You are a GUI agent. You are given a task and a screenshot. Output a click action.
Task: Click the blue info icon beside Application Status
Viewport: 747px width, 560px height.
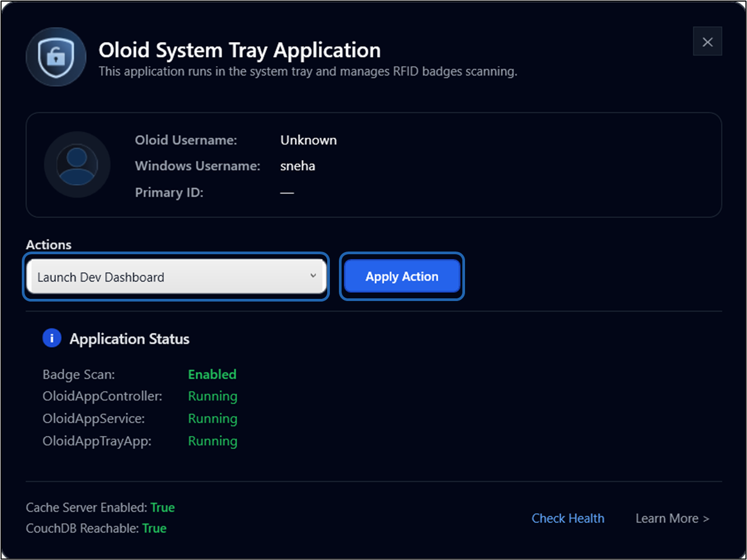click(x=52, y=338)
